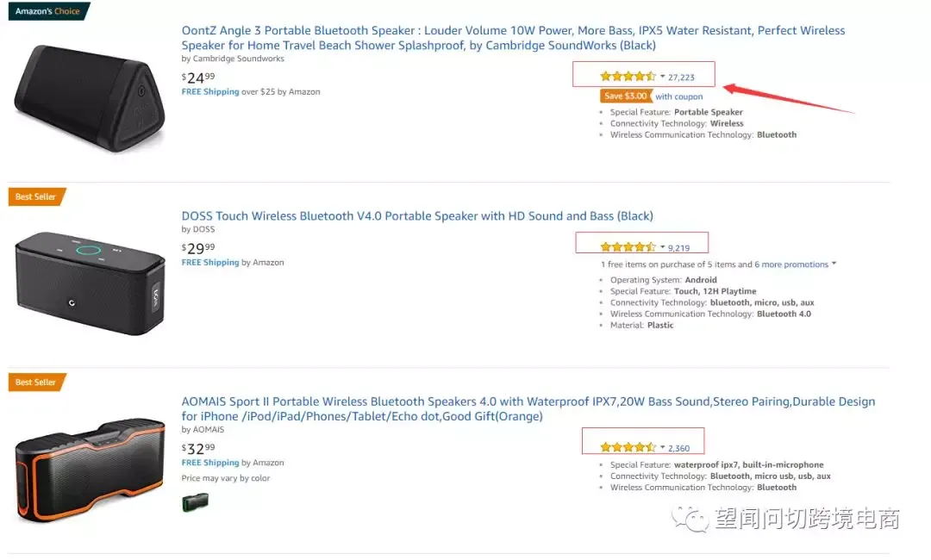Screen dimensions: 931x560
Task: Click the first Best Seller badge on DOSS
Action: 36,196
